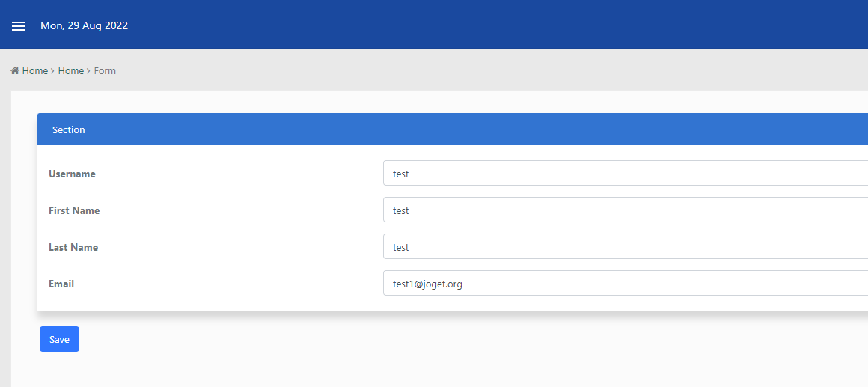Screen dimensions: 868x387
Task: Focus the Last Name input field
Action: 626,246
